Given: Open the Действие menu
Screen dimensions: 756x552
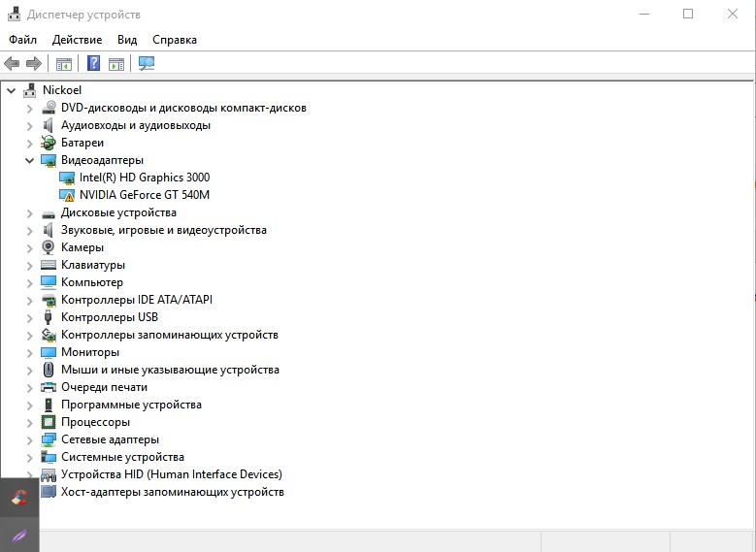Looking at the screenshot, I should click(x=77, y=40).
